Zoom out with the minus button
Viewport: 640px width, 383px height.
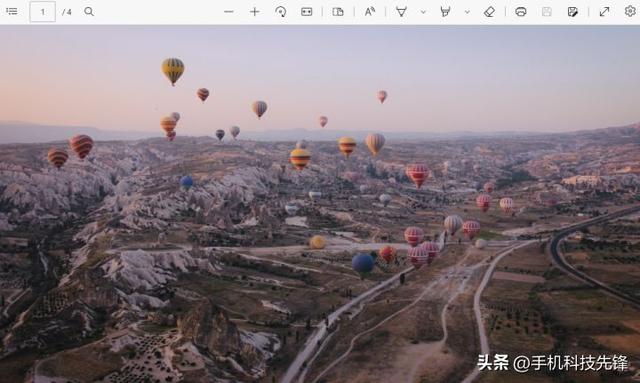click(x=229, y=11)
